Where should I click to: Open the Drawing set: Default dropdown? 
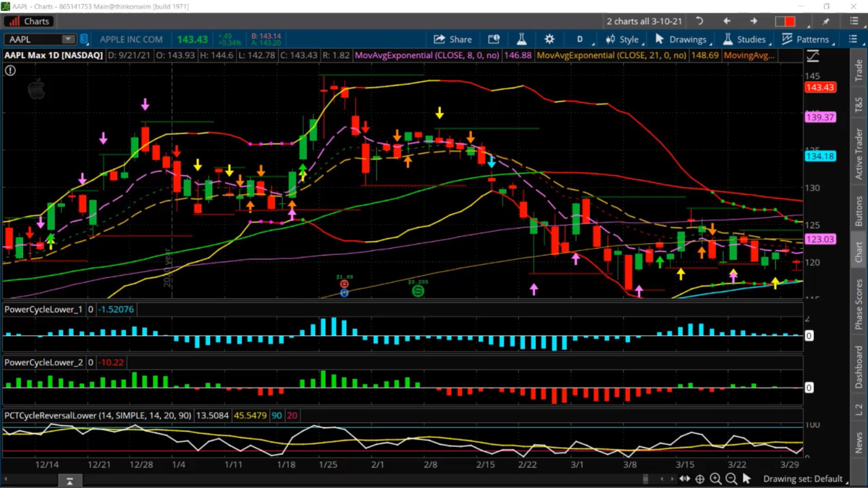point(805,479)
